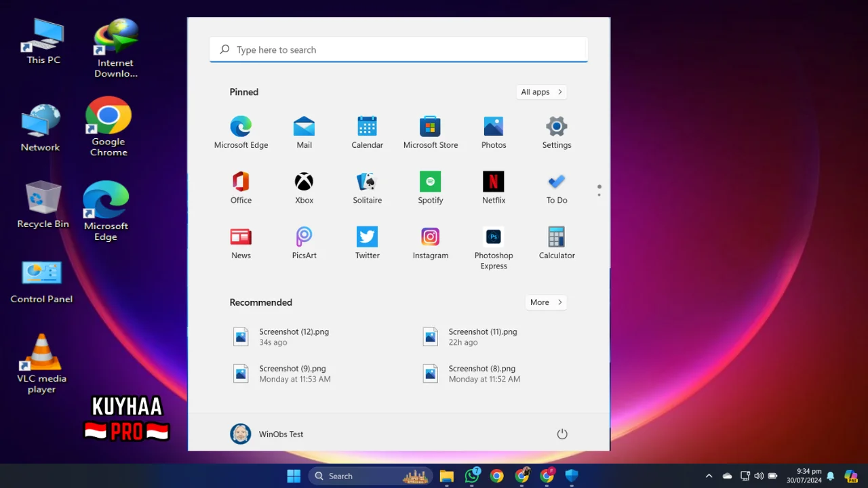868x488 pixels.
Task: Click the All apps button
Action: click(541, 92)
